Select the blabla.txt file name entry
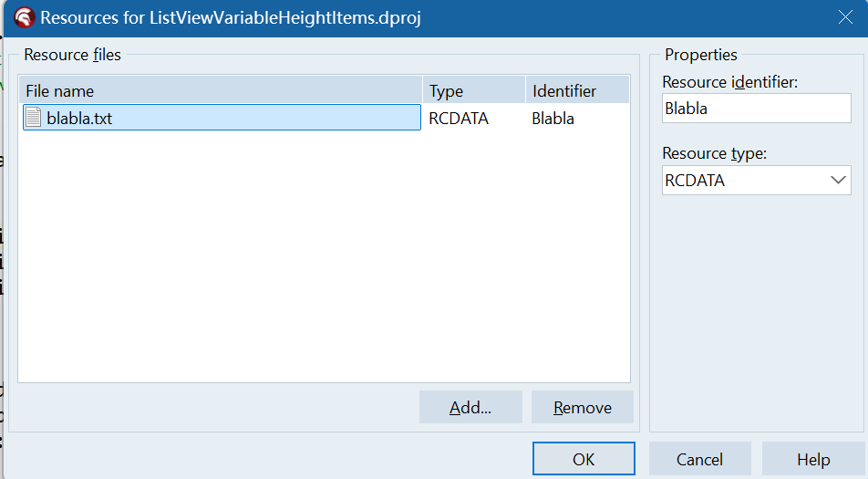Image resolution: width=868 pixels, height=479 pixels. [x=79, y=118]
